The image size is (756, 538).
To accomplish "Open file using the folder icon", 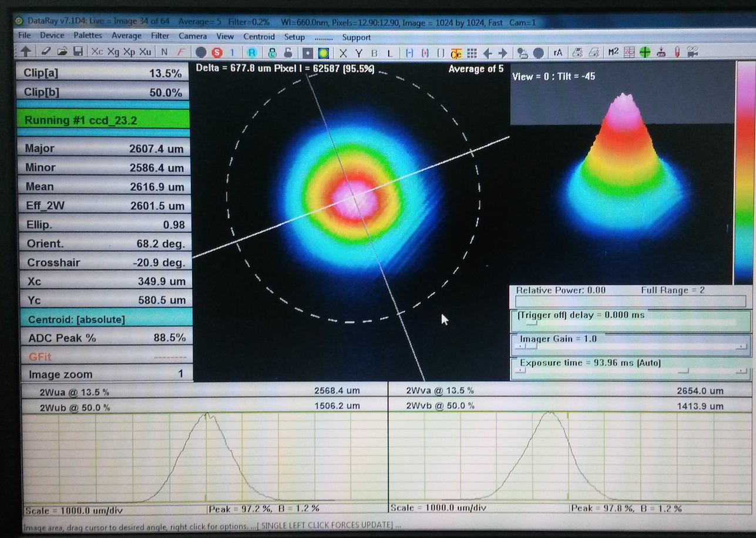I will [62, 52].
